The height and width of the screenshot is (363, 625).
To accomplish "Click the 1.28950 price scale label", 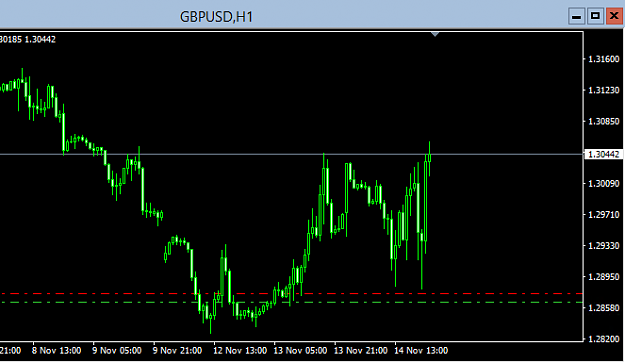I will point(604,277).
